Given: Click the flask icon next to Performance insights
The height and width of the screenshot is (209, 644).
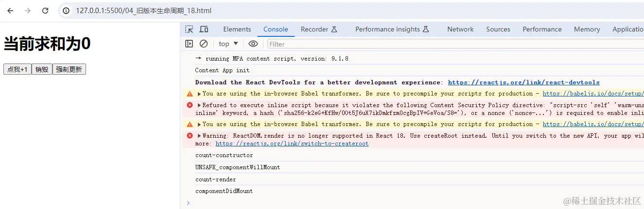Looking at the screenshot, I should tap(426, 29).
